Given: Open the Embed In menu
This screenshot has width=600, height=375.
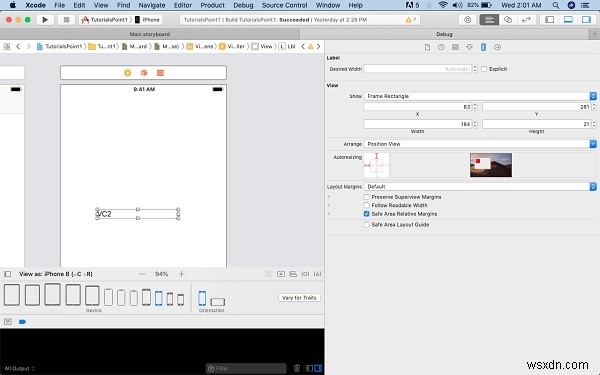Looking at the screenshot, I should (x=281, y=274).
